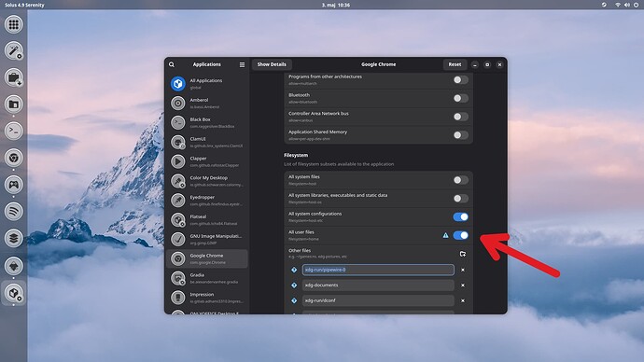This screenshot has width=644, height=362.
Task: Toggle All system files access
Action: pyautogui.click(x=460, y=180)
